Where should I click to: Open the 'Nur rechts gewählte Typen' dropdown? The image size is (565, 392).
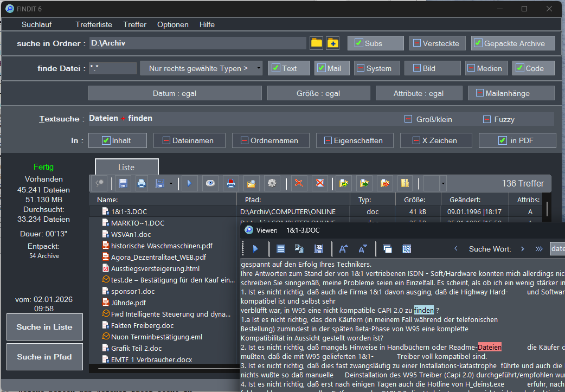pyautogui.click(x=201, y=68)
